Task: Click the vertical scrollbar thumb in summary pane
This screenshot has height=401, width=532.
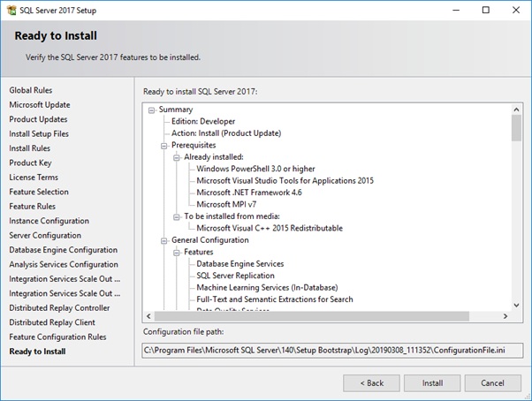Action: (516, 128)
